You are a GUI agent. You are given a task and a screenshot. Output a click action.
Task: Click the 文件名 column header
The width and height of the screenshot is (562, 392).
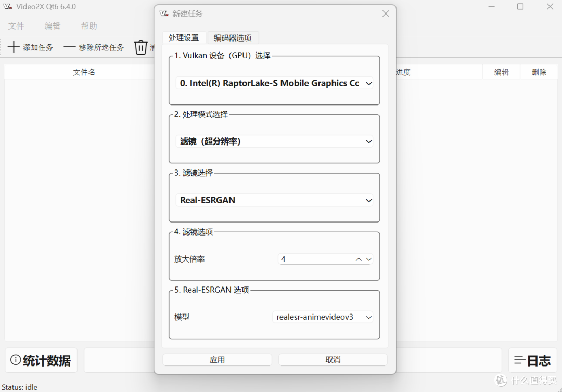coord(84,72)
